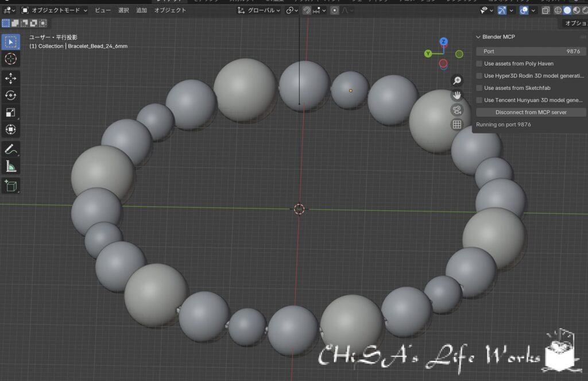Click the pan view hand icon

pos(457,95)
